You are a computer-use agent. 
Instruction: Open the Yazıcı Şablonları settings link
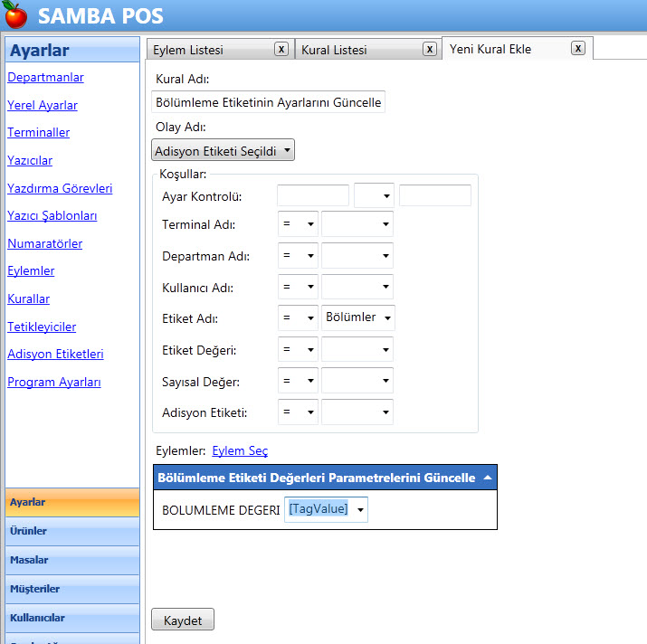click(52, 216)
